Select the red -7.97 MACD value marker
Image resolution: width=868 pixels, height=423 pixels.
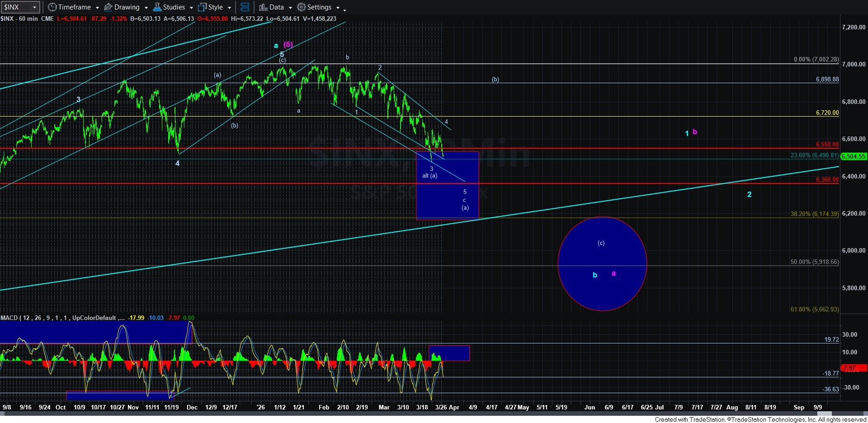853,368
